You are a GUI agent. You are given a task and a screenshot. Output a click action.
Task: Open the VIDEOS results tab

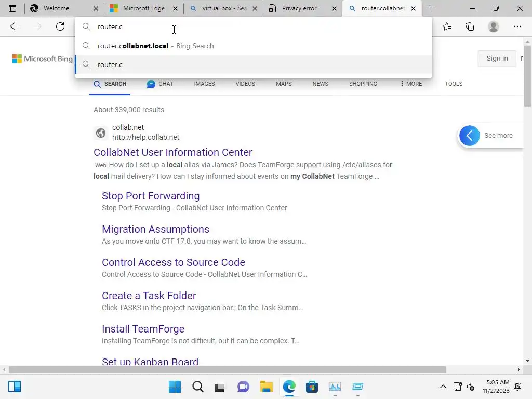coord(245,84)
